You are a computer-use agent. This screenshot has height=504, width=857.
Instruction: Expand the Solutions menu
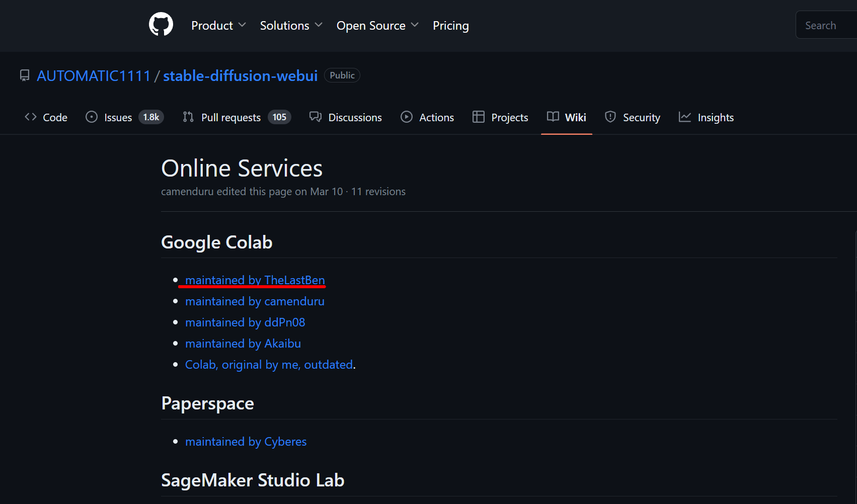[x=291, y=25]
